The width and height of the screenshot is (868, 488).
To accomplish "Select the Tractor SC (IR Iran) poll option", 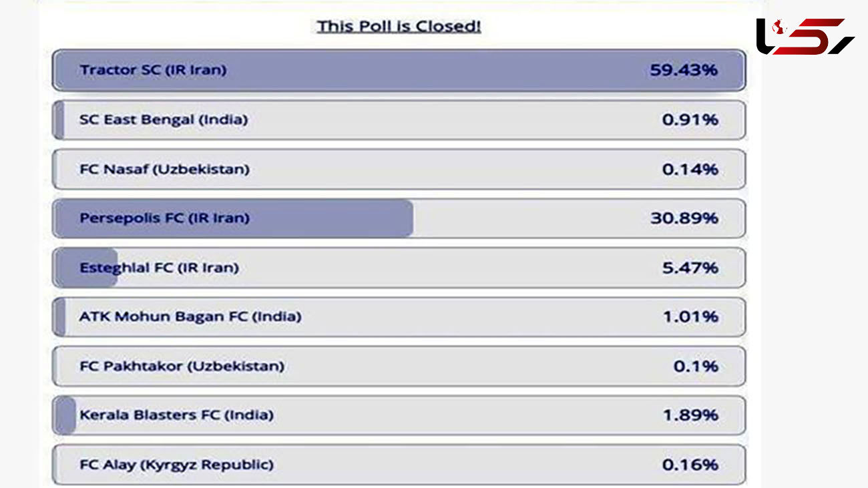I will coord(399,70).
